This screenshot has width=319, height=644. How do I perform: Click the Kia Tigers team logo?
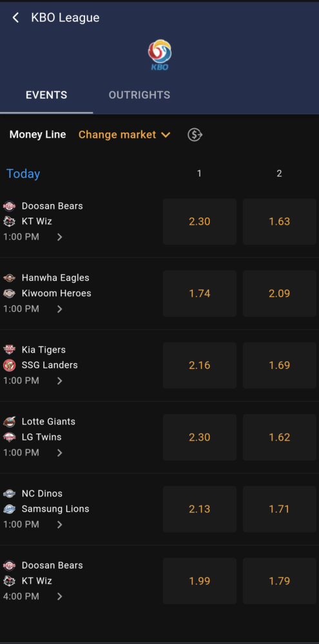(9, 350)
